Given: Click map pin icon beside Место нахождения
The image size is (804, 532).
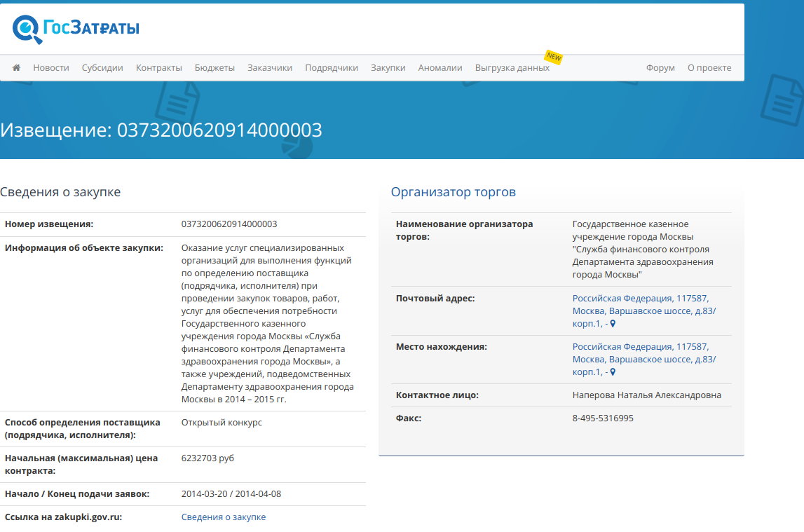Looking at the screenshot, I should point(613,372).
